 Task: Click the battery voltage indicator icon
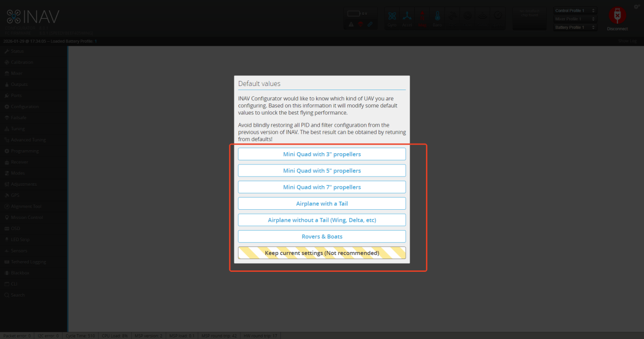[x=354, y=13]
